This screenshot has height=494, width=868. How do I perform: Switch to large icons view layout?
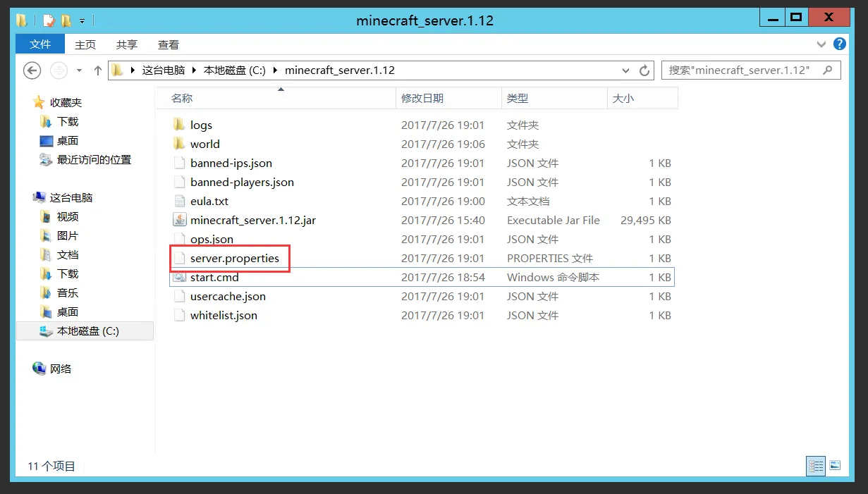(x=835, y=465)
